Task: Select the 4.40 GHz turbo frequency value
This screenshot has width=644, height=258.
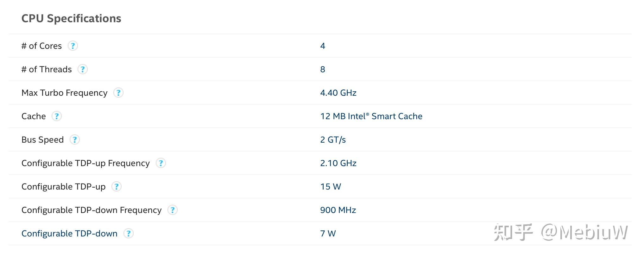Action: (338, 93)
